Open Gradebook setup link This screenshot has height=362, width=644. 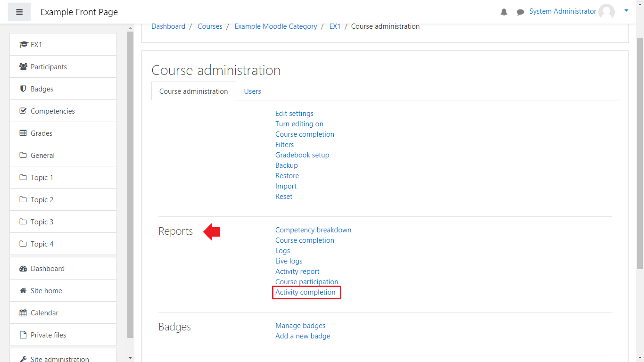(x=302, y=155)
